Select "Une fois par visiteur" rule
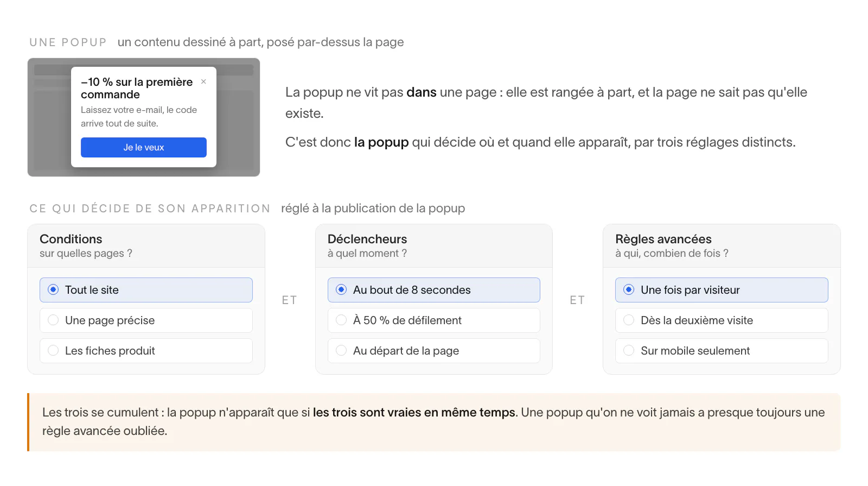 [x=722, y=290]
